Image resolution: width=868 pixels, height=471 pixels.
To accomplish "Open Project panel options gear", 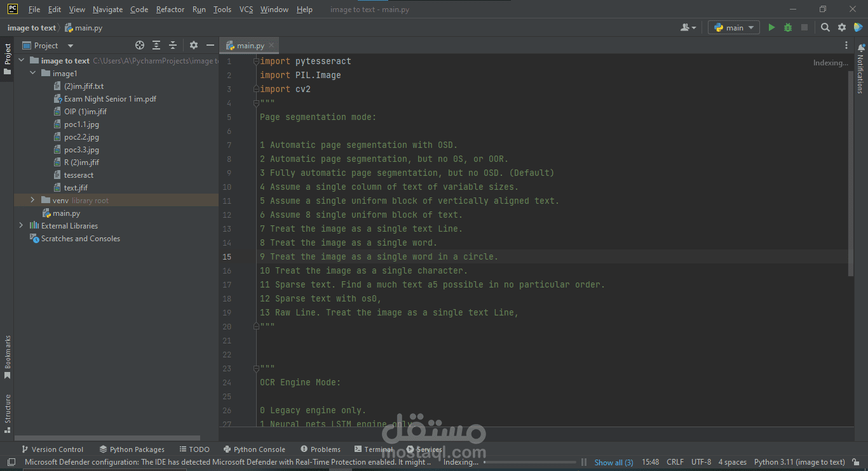I will 194,45.
